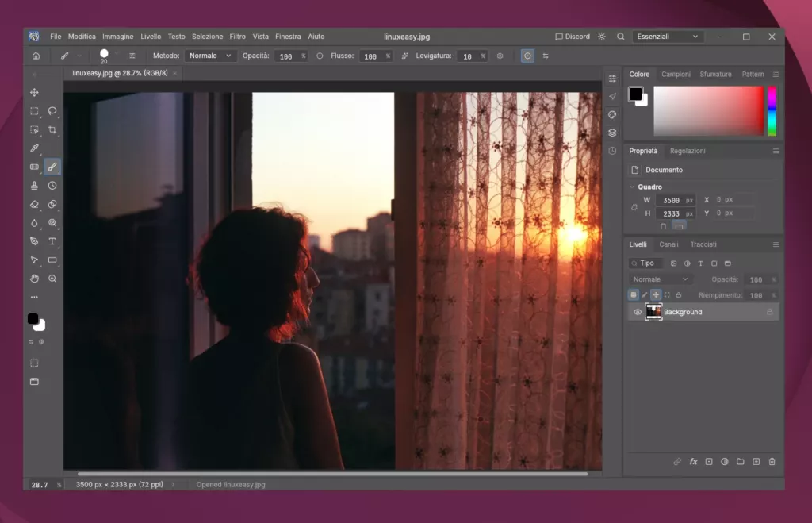Viewport: 812px width, 523px height.
Task: Select the Brush tool in toolbox
Action: click(52, 167)
